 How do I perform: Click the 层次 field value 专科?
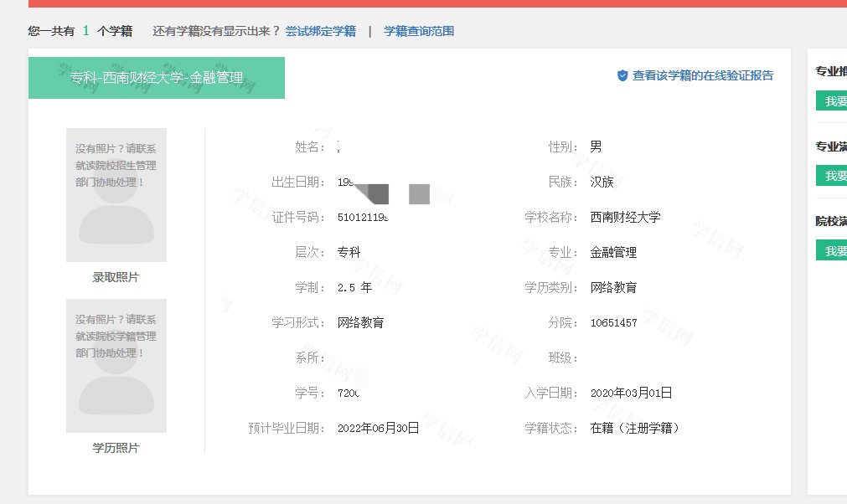click(x=349, y=252)
